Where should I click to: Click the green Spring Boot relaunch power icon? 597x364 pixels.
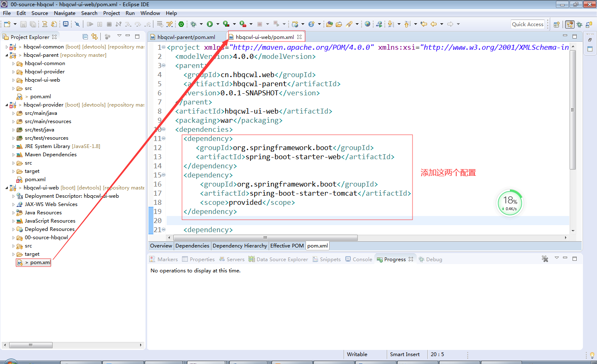point(181,24)
